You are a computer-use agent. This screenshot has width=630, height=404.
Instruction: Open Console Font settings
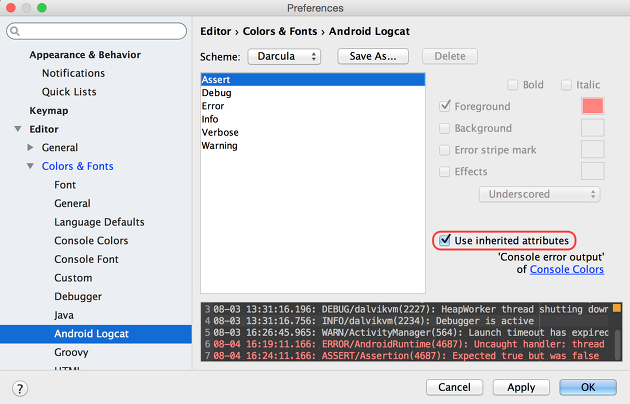(x=86, y=259)
